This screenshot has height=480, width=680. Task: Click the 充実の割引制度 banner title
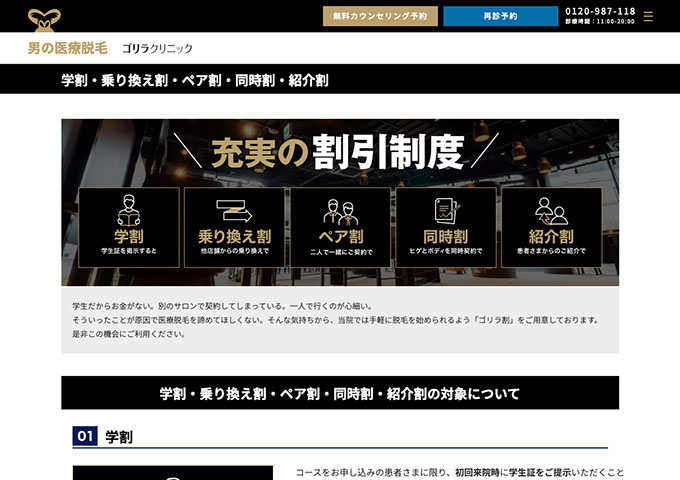[x=338, y=152]
